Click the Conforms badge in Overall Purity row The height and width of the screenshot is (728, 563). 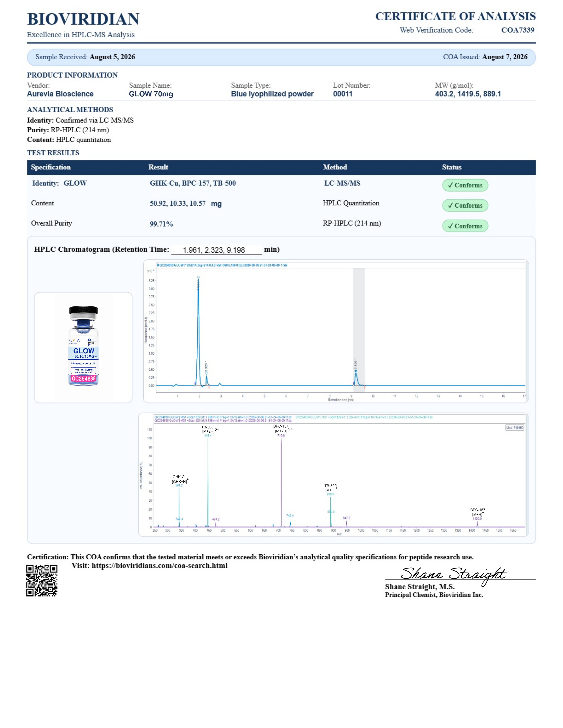pos(465,226)
